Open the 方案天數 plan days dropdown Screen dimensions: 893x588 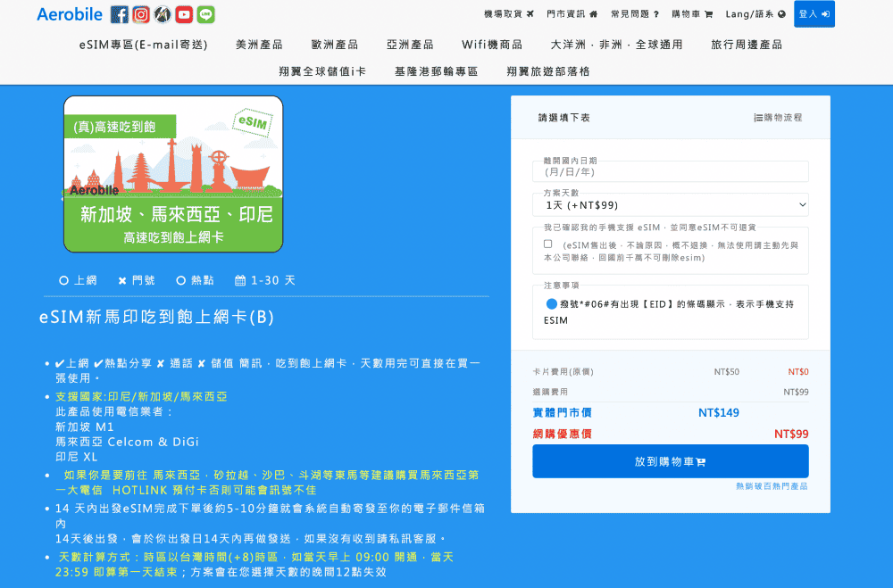pos(671,205)
